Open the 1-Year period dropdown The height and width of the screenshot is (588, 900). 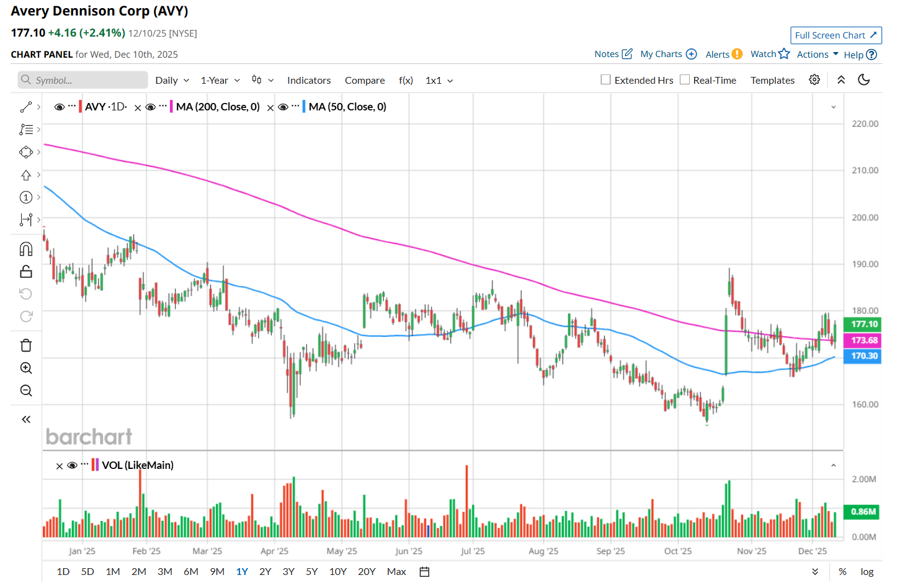pos(220,80)
